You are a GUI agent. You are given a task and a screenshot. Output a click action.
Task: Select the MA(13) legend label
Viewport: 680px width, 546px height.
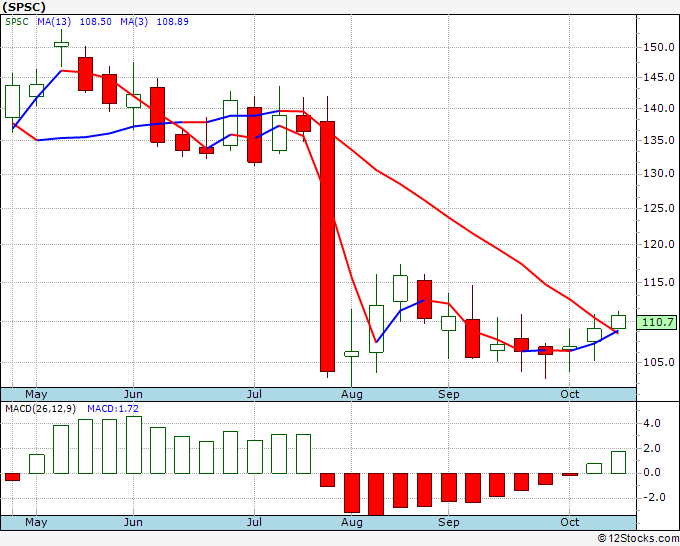[54, 22]
